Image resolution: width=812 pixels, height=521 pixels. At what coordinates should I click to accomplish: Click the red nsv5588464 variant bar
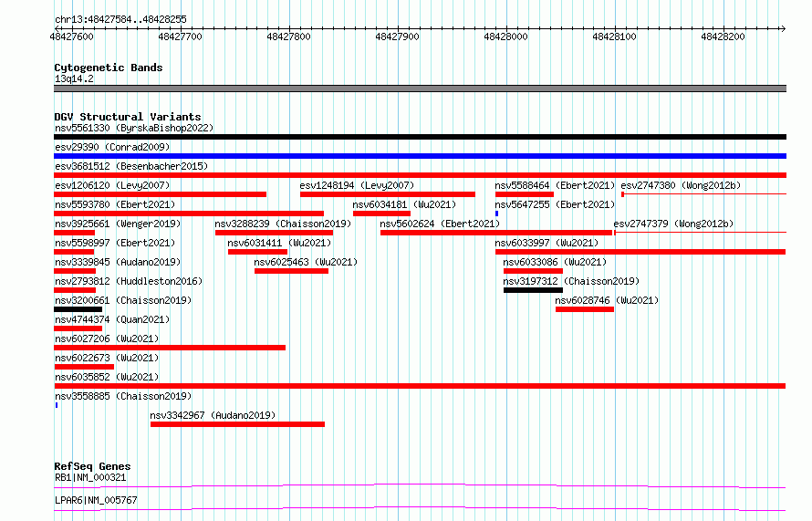tap(525, 194)
